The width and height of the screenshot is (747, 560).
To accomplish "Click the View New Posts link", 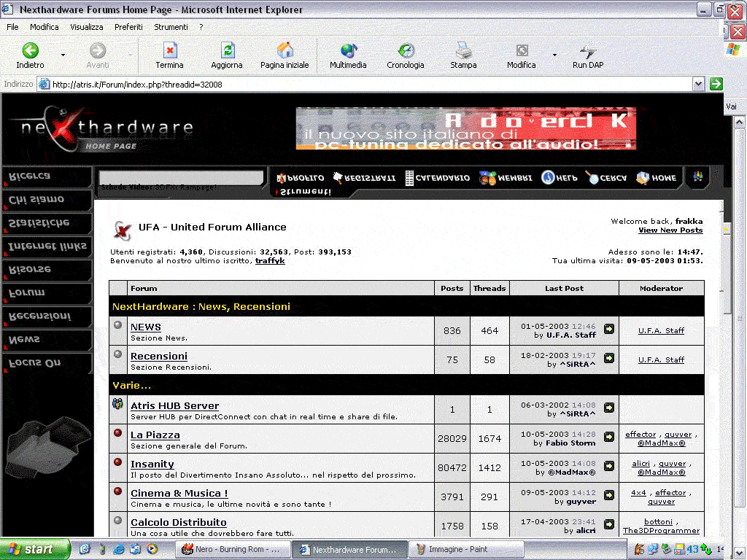I will [671, 230].
